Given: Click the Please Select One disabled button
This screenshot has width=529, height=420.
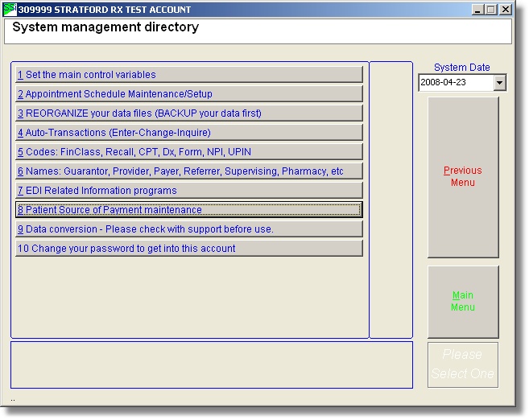Looking at the screenshot, I should tap(463, 364).
